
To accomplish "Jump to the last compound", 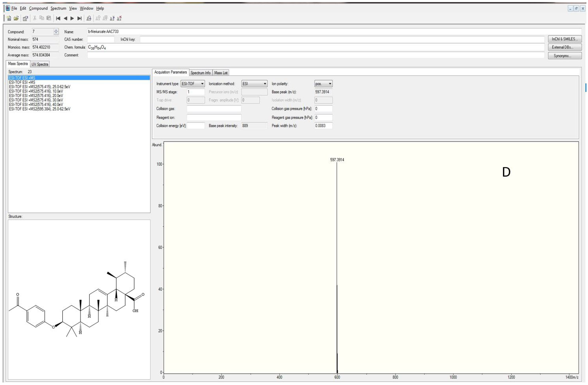I will (79, 18).
